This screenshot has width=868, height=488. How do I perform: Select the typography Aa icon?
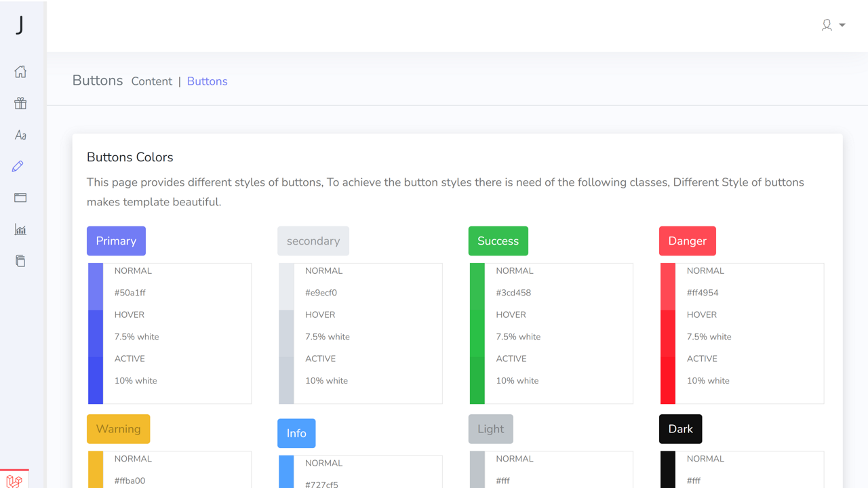(20, 135)
